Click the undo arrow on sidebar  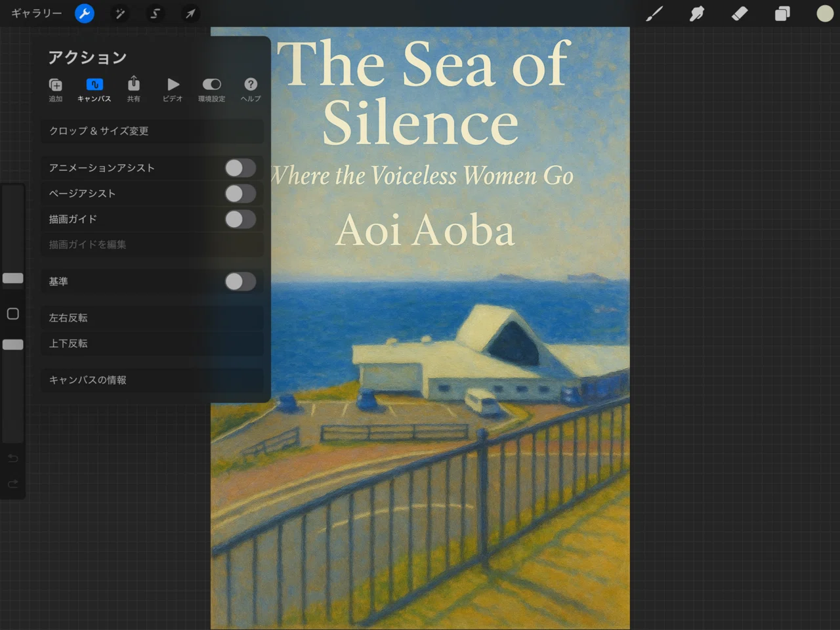tap(12, 458)
